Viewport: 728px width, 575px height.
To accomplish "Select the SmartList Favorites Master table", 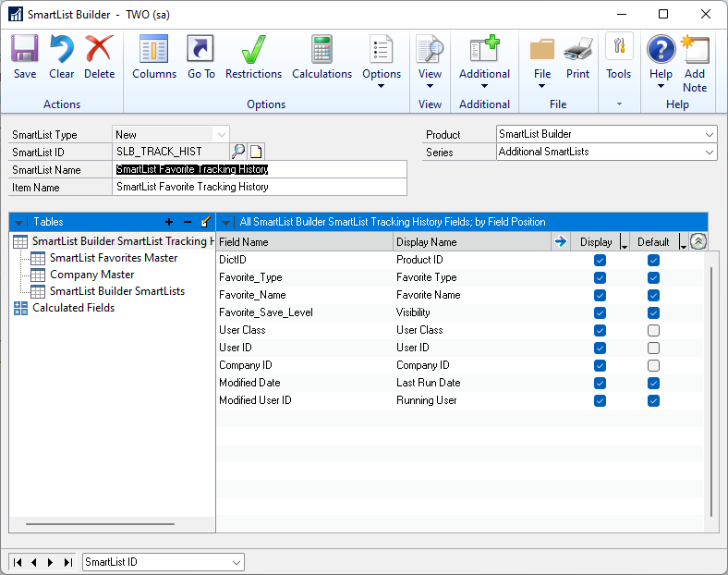I will click(x=104, y=258).
